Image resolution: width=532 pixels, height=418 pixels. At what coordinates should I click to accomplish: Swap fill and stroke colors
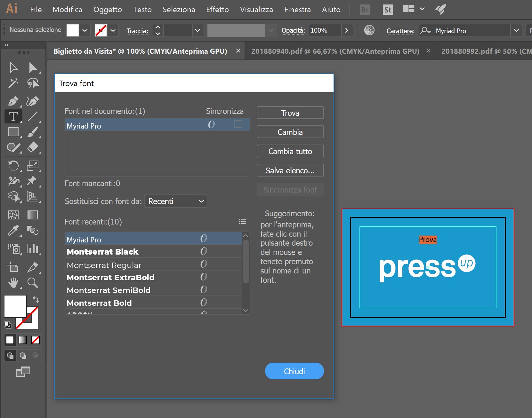point(36,299)
